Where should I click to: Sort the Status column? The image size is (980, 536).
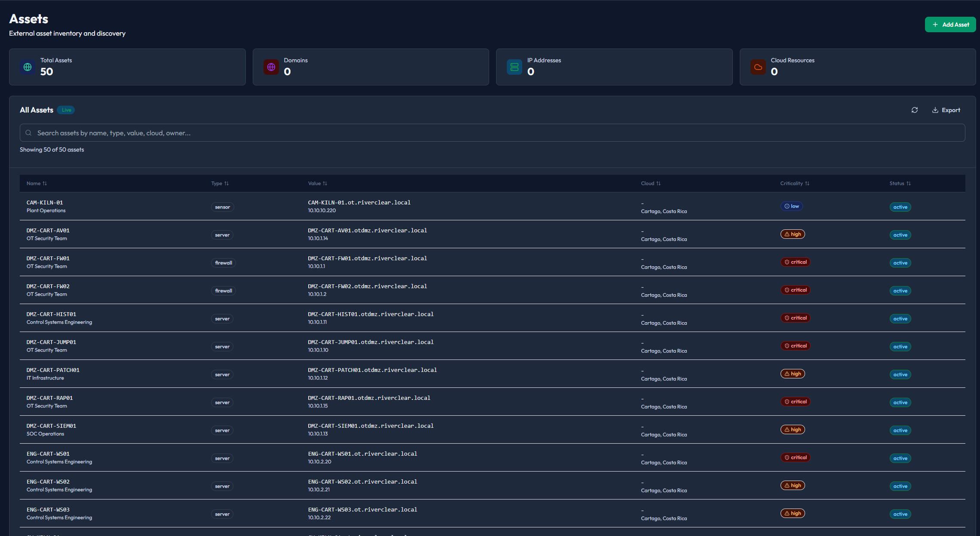pyautogui.click(x=900, y=183)
